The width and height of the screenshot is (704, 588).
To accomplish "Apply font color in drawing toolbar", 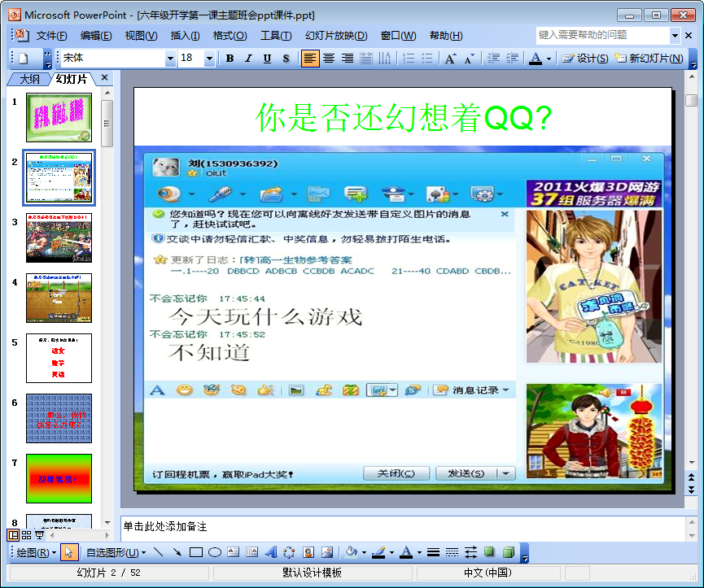I will 406,552.
